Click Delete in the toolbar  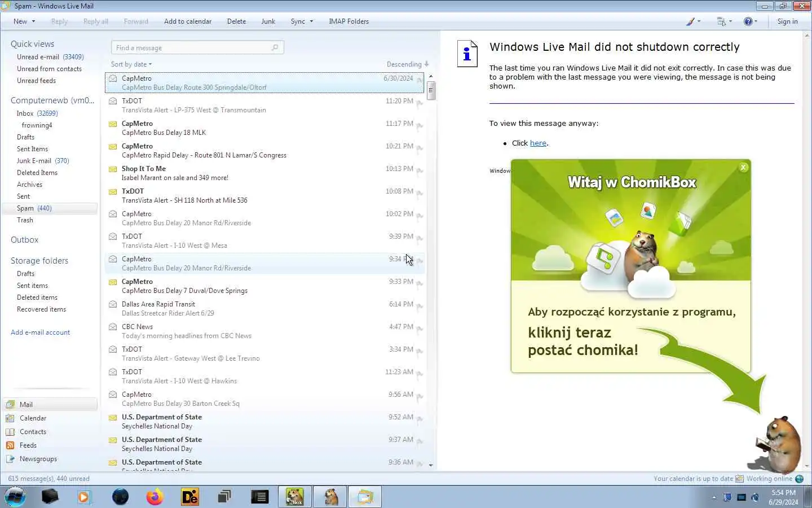point(236,21)
